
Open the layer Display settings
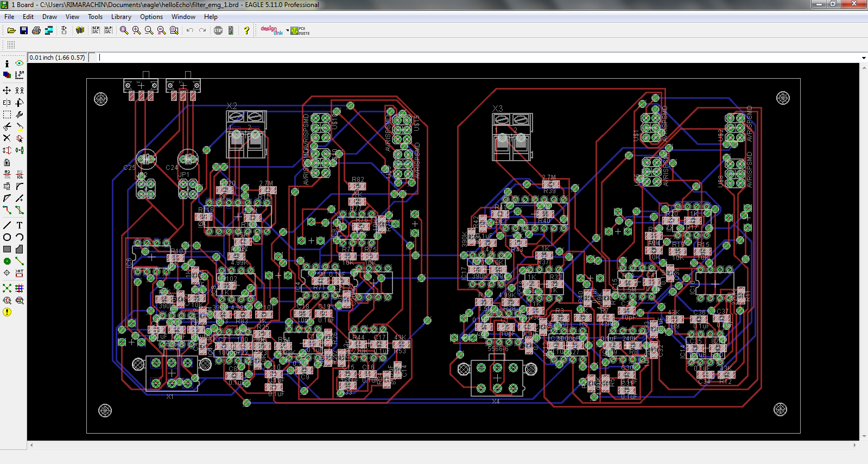pyautogui.click(x=7, y=75)
